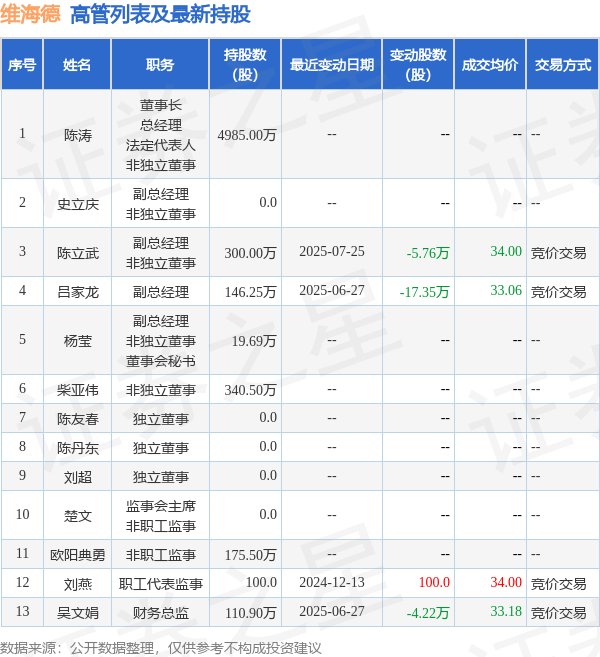Click the holding value 300.00万
This screenshot has width=600, height=657.
click(x=250, y=253)
